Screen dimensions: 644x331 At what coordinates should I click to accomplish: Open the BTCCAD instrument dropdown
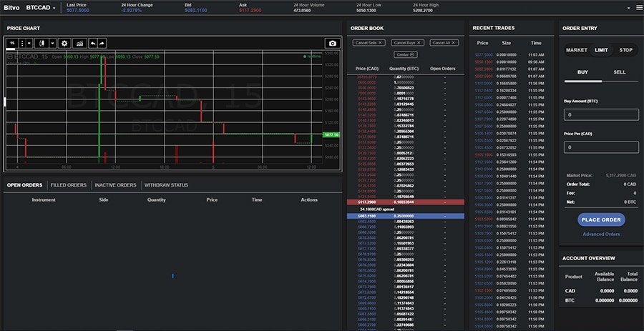[40, 8]
